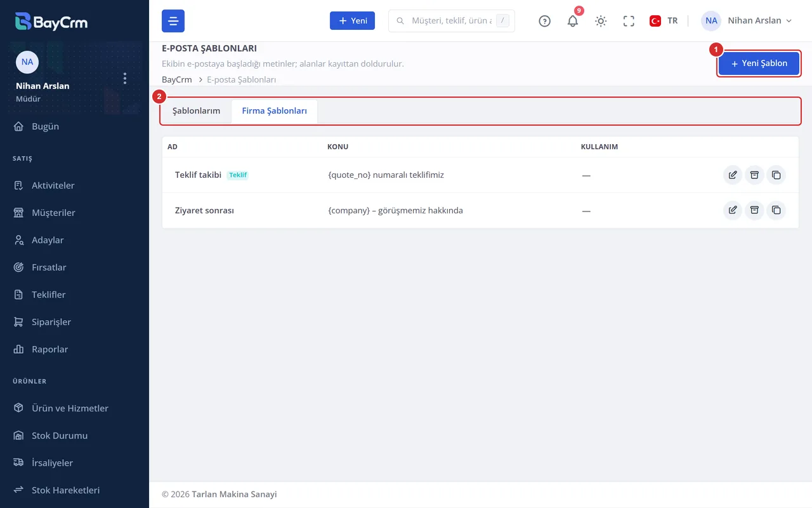Click the Teklif tag badge
Viewport: 812px width, 508px height.
point(238,175)
